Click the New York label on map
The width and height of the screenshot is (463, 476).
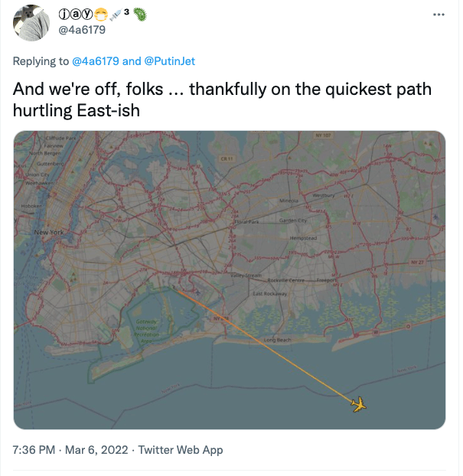coord(49,231)
